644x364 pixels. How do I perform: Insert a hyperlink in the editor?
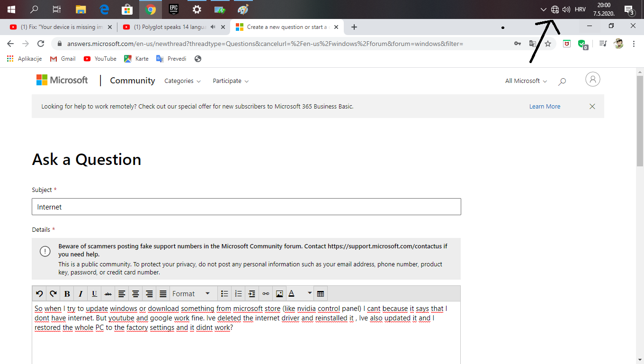click(266, 294)
